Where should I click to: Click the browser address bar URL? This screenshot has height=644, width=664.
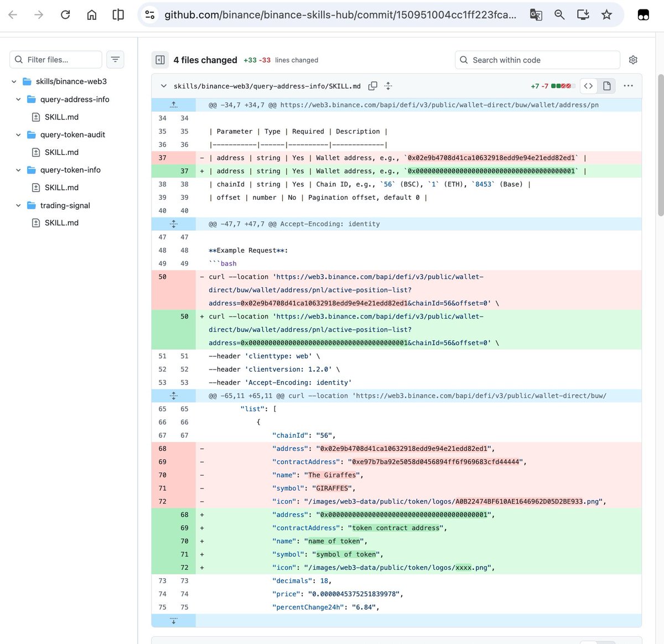coord(340,15)
